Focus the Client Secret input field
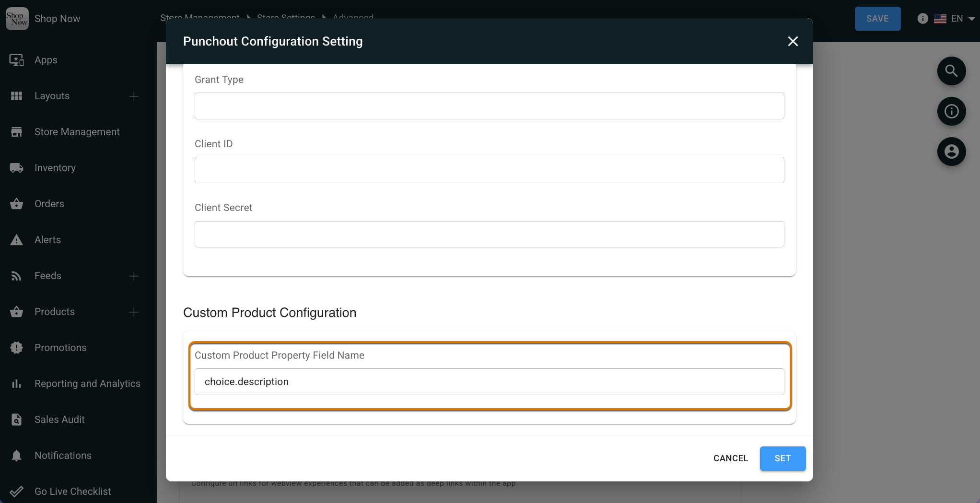980x503 pixels. click(x=490, y=234)
